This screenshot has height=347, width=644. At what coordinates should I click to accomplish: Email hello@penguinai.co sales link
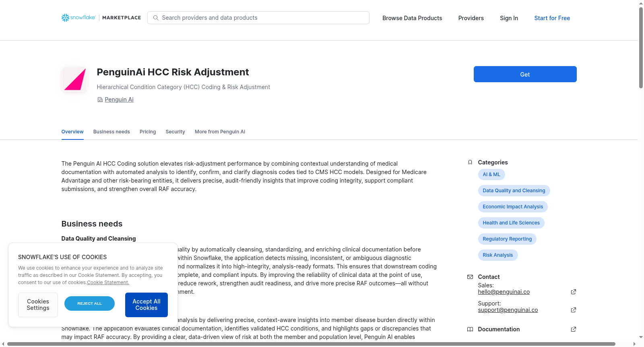[x=504, y=292]
